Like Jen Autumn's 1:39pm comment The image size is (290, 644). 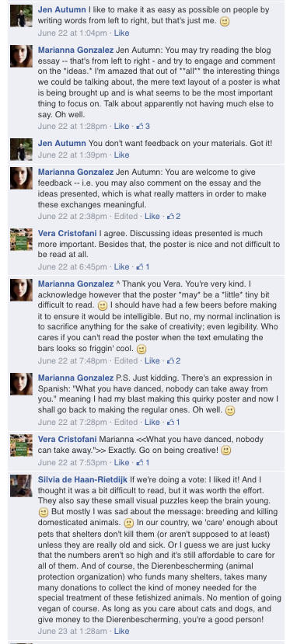pos(121,155)
